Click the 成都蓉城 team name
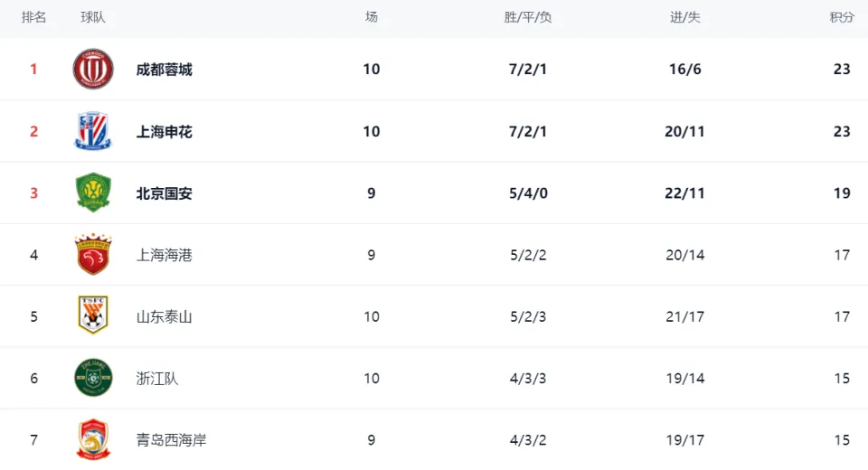The height and width of the screenshot is (470, 868). (165, 70)
